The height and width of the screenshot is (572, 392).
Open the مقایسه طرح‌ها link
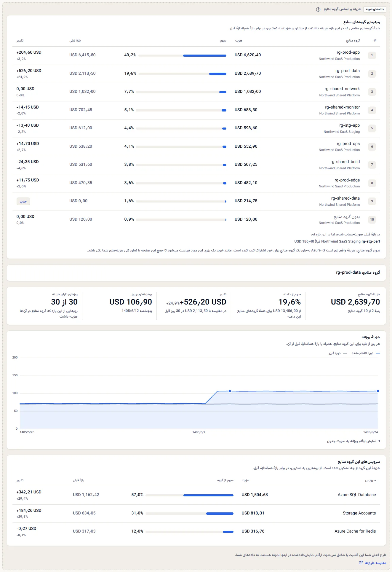pyautogui.click(x=372, y=563)
